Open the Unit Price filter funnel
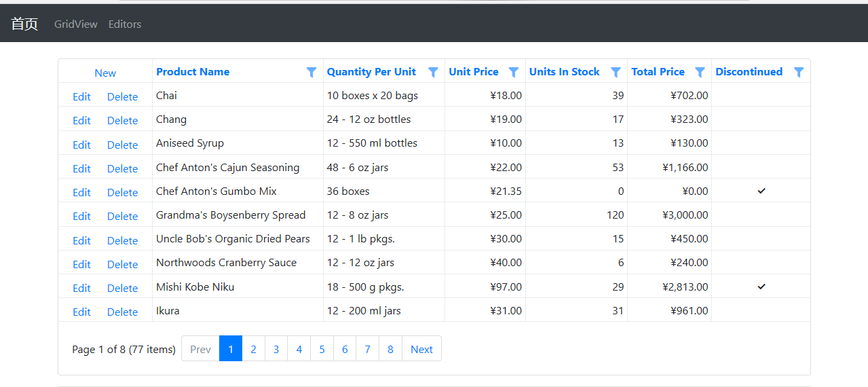868x387 pixels. pyautogui.click(x=514, y=72)
